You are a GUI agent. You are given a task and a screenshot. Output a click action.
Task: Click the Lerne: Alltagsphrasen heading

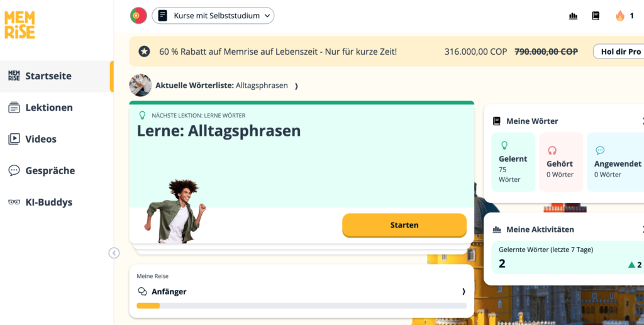[218, 131]
